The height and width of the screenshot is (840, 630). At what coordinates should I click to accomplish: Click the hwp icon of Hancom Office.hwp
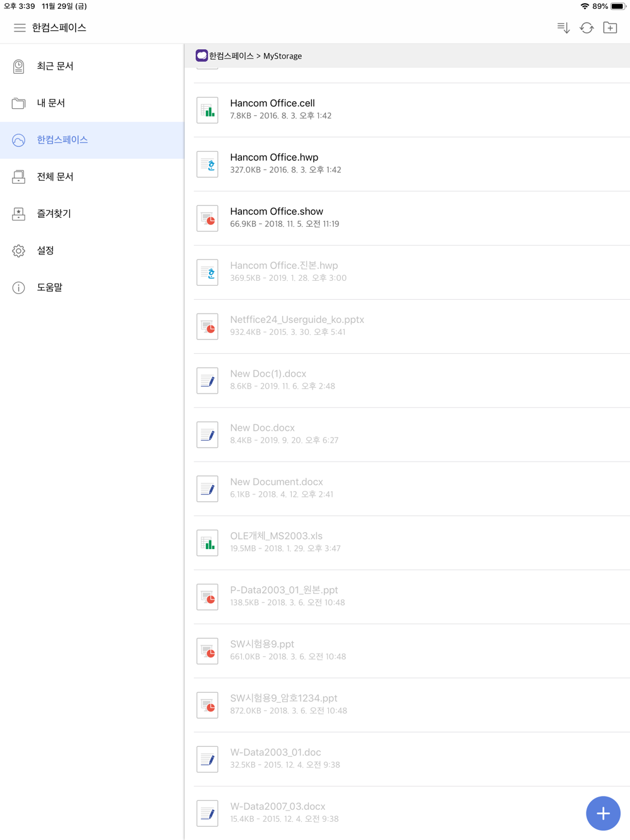click(207, 164)
